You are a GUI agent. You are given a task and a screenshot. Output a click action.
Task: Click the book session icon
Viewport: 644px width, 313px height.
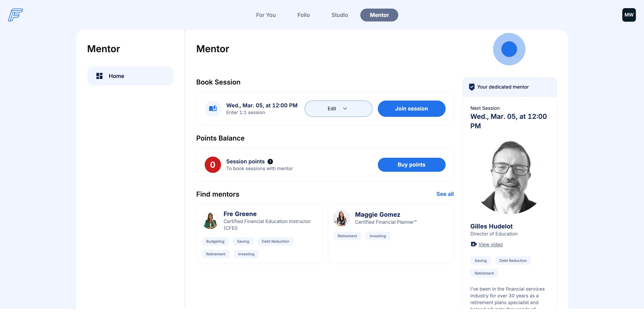click(212, 108)
